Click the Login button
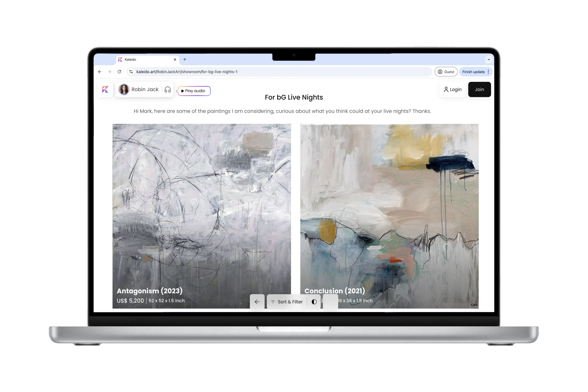 click(453, 89)
